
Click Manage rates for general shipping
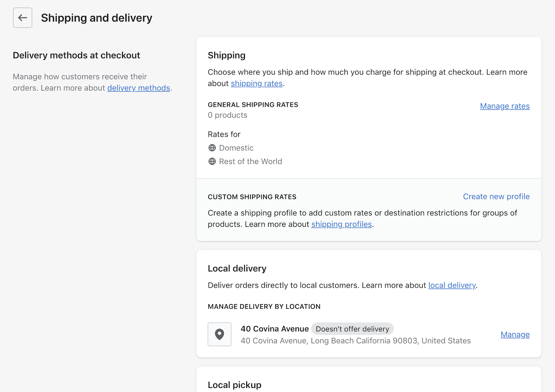504,106
